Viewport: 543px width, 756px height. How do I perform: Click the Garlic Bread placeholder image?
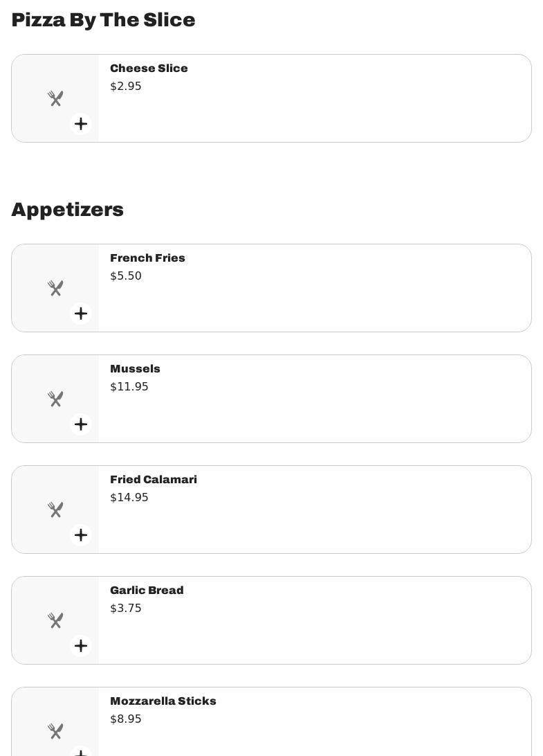(55, 620)
